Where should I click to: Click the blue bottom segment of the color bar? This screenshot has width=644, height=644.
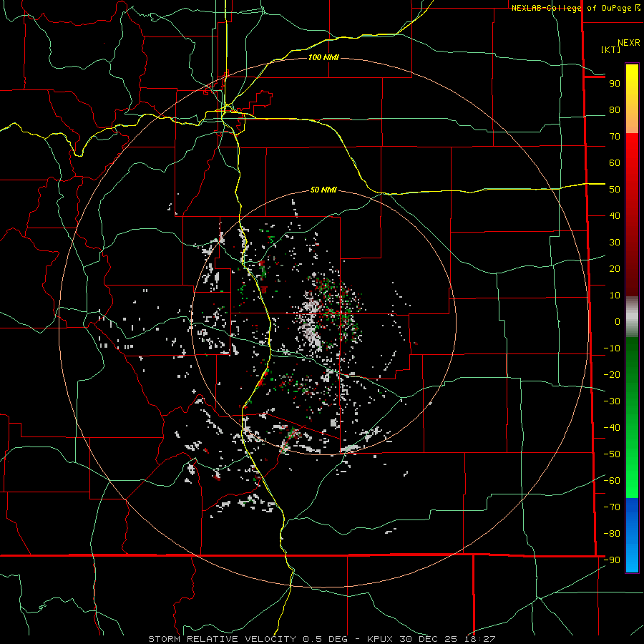click(632, 535)
